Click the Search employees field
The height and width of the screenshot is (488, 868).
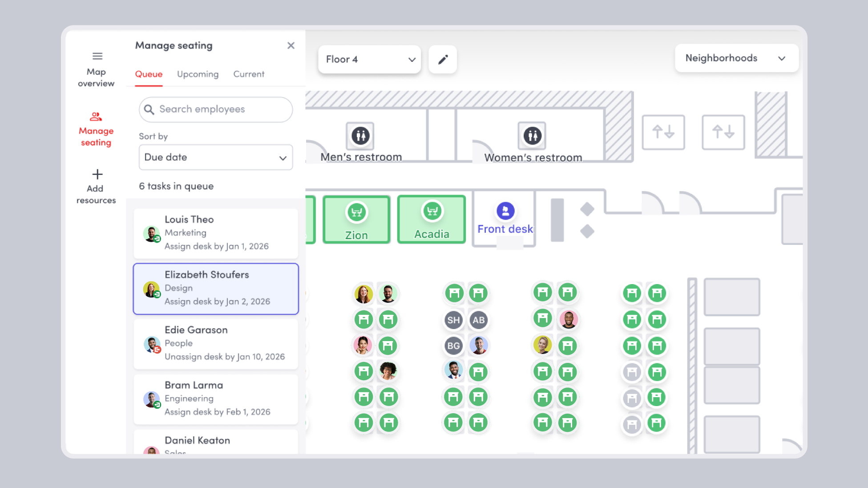tap(216, 110)
